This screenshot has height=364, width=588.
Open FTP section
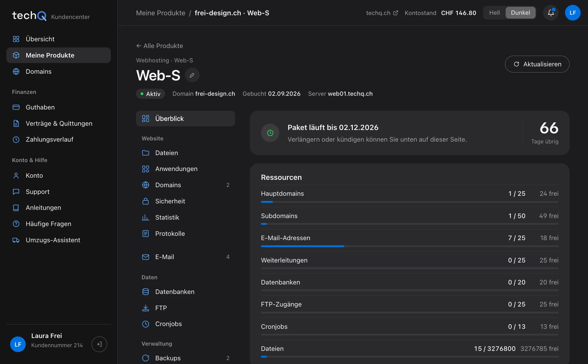186,308
